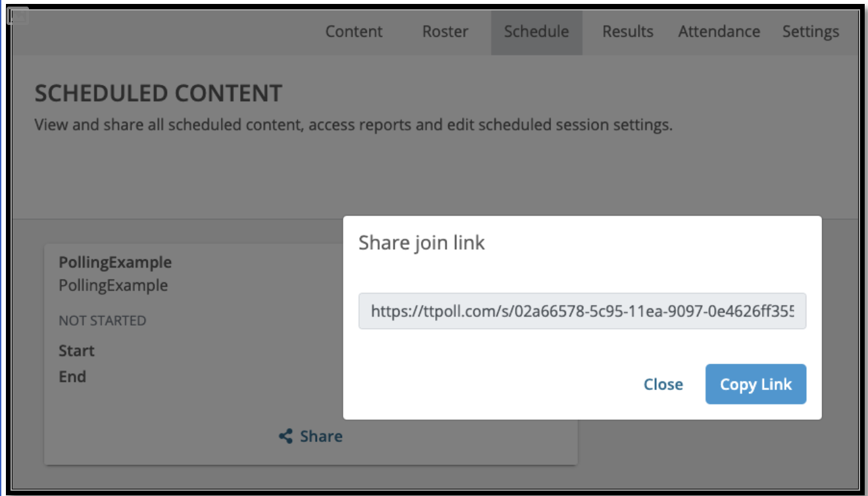Select the ttpoll.com join link field
The height and width of the screenshot is (496, 868).
click(x=582, y=310)
